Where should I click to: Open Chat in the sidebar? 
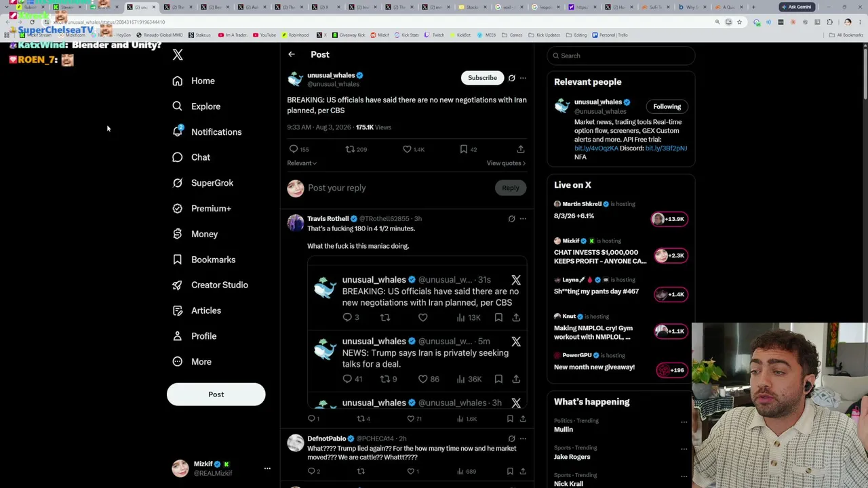191,157
